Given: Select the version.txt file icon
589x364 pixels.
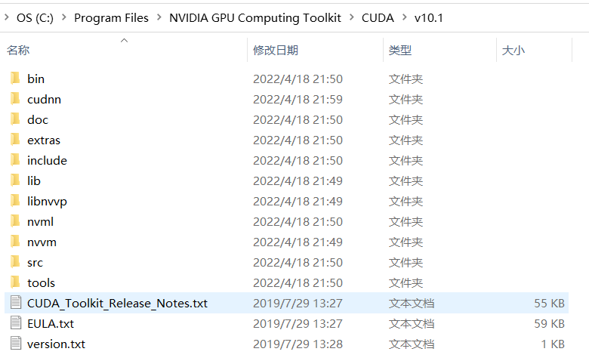Looking at the screenshot, I should 16,344.
